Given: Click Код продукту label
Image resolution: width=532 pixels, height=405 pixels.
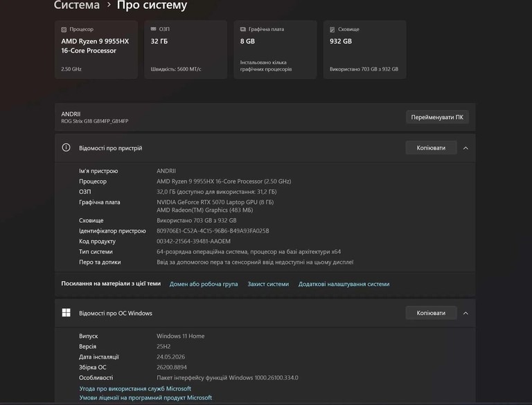Looking at the screenshot, I should [x=97, y=242].
